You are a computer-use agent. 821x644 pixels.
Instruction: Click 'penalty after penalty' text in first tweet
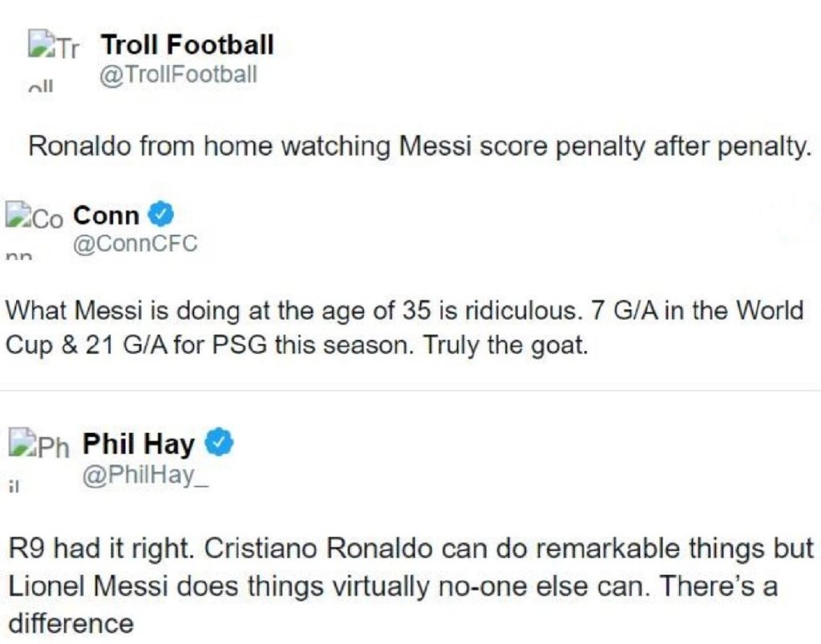coord(683,146)
